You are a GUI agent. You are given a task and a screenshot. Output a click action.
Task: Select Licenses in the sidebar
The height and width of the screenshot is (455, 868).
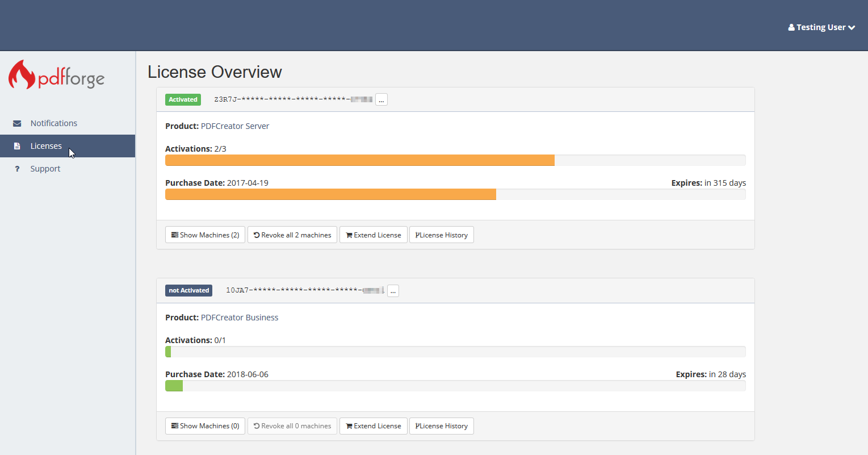click(x=68, y=146)
